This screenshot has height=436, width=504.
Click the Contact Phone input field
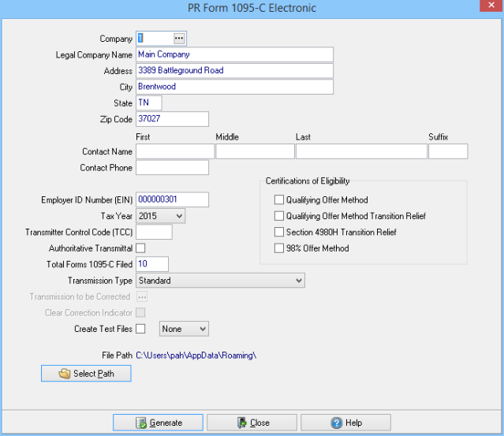point(172,168)
